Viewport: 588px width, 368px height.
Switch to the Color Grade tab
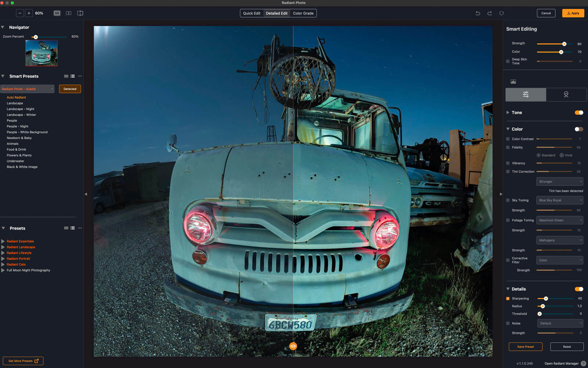click(x=303, y=13)
